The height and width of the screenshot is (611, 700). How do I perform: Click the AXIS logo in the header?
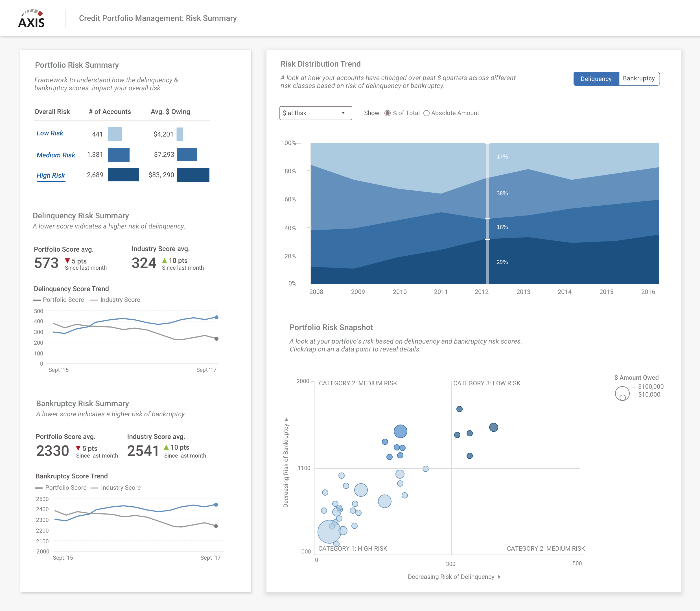click(x=31, y=18)
